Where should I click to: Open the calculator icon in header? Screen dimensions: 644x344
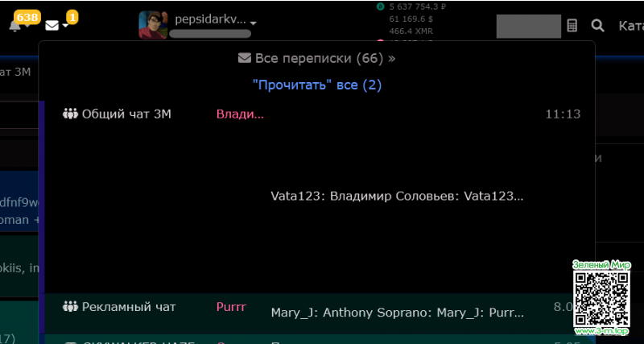(572, 26)
